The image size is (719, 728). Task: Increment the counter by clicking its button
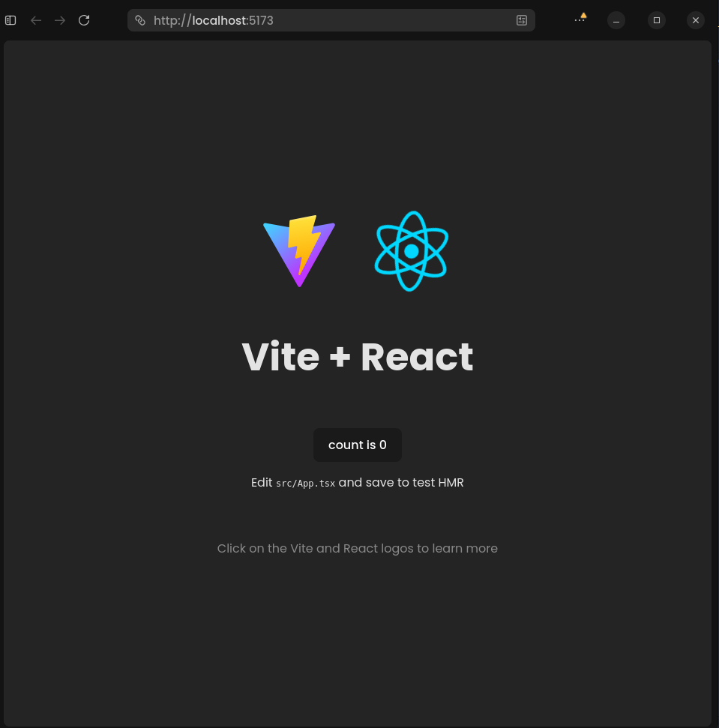point(358,445)
